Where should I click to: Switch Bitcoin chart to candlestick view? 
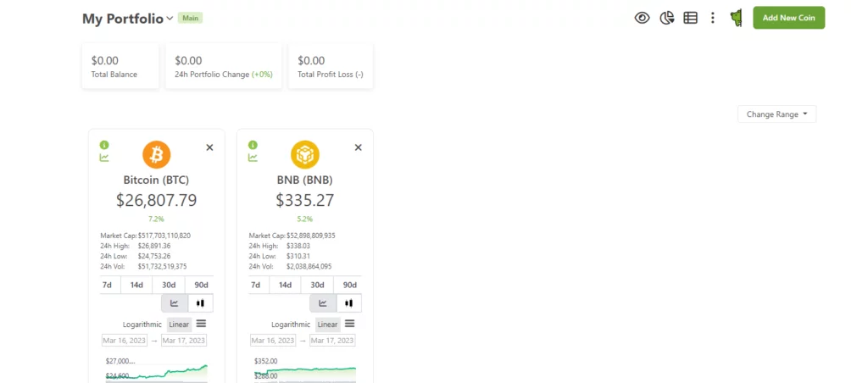click(x=200, y=303)
